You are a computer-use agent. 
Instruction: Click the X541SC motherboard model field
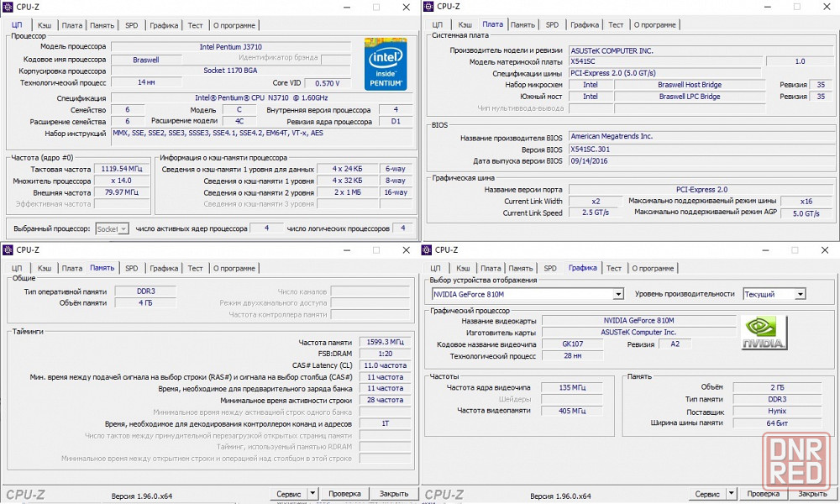click(666, 61)
